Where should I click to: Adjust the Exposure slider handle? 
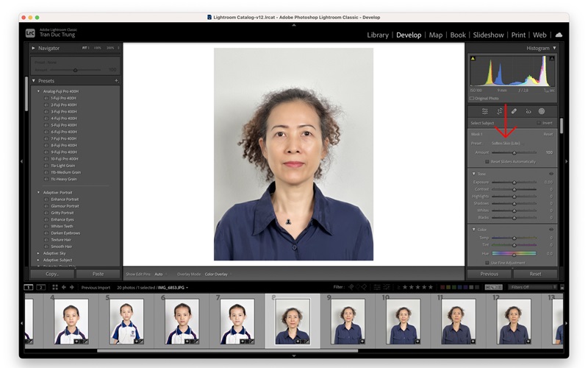tap(514, 182)
